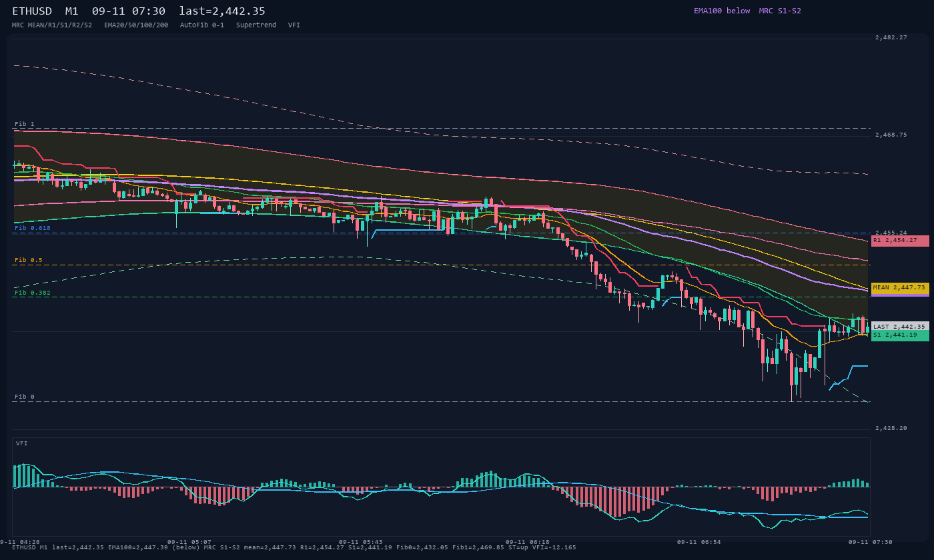Click the 09-11 06:54 time axis label
This screenshot has height=560, width=934.
(x=699, y=542)
